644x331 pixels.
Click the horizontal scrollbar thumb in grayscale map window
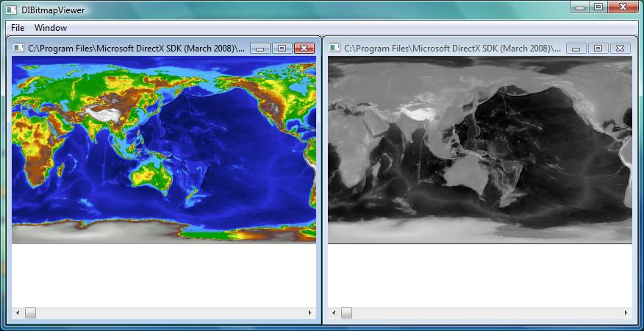(x=347, y=313)
